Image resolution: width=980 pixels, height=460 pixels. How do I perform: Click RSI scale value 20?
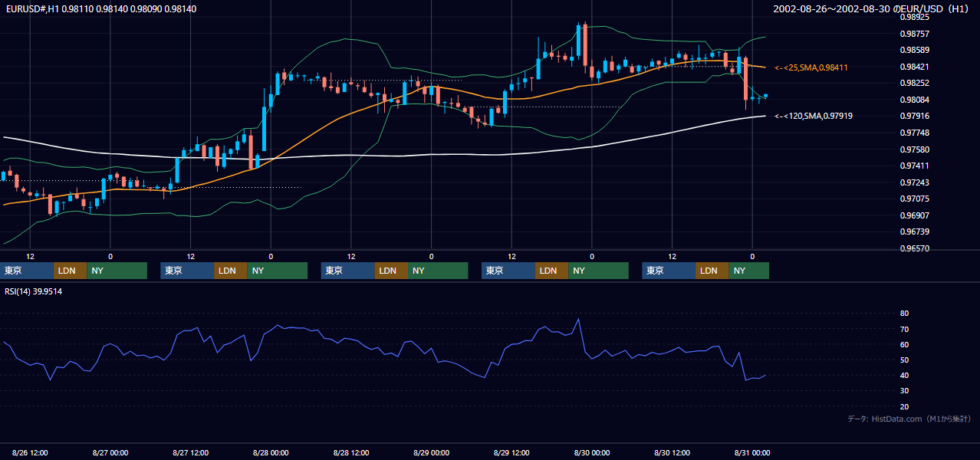coord(904,406)
